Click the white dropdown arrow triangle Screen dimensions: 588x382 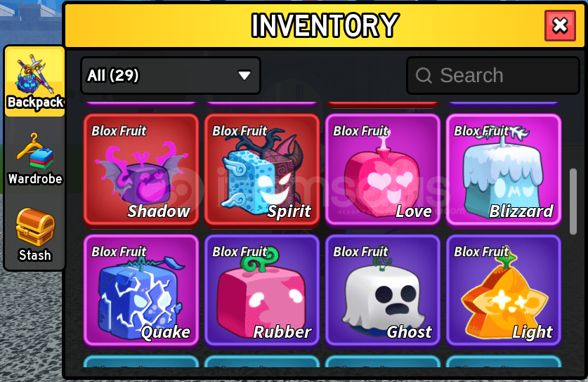[x=244, y=76]
